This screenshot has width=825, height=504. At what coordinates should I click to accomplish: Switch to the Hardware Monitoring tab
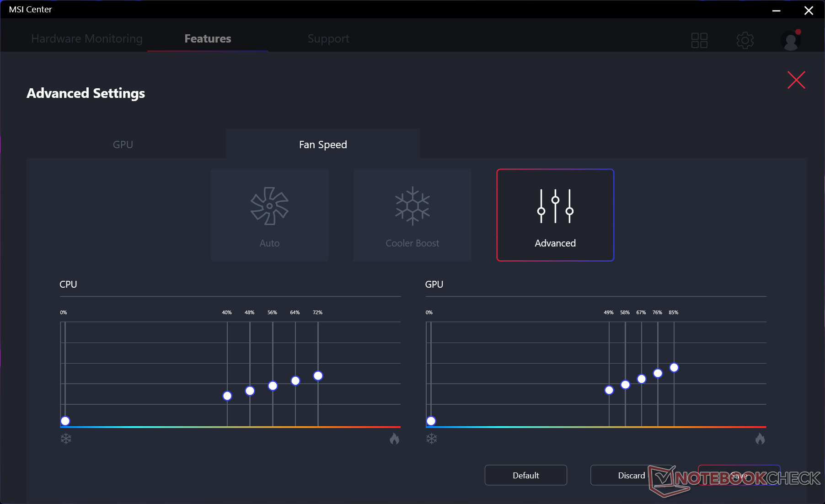(x=87, y=39)
